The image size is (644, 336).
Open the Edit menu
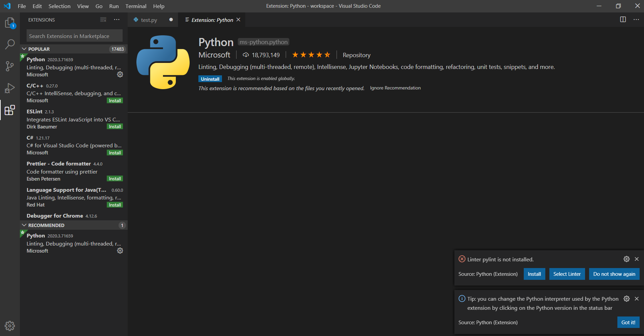[x=37, y=6]
